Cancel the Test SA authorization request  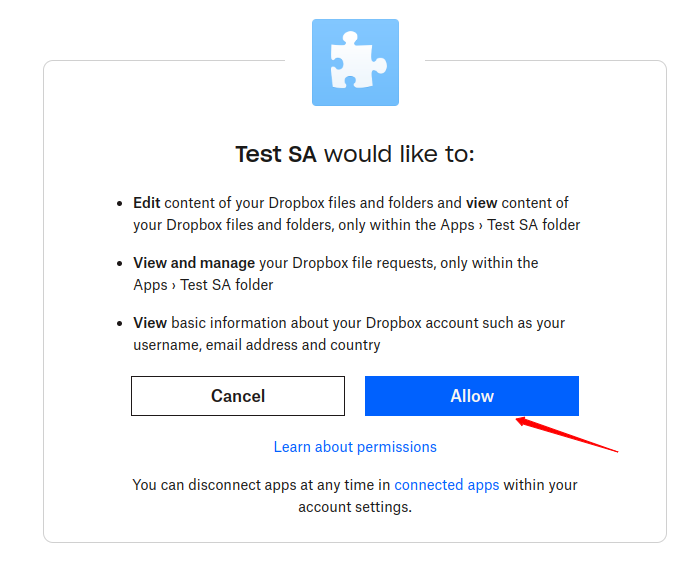[238, 396]
